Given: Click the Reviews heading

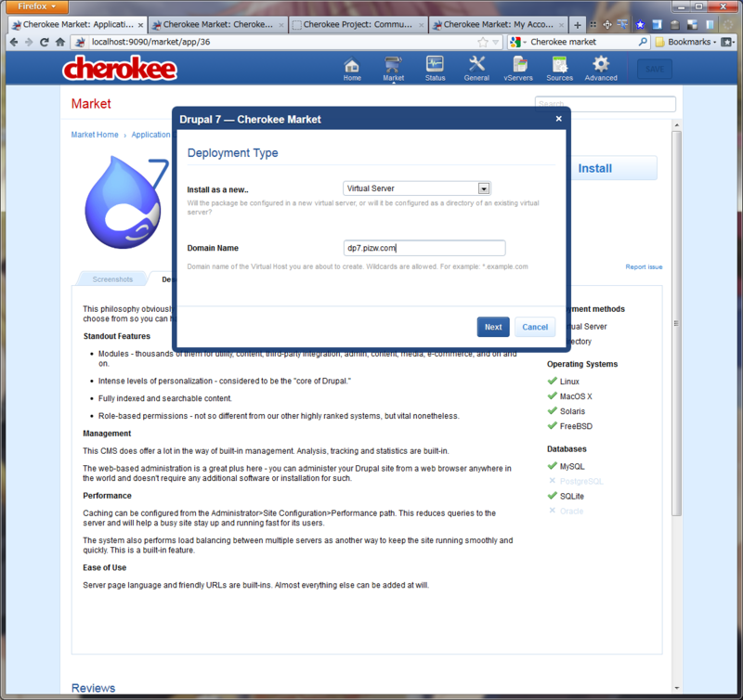Looking at the screenshot, I should pyautogui.click(x=94, y=688).
